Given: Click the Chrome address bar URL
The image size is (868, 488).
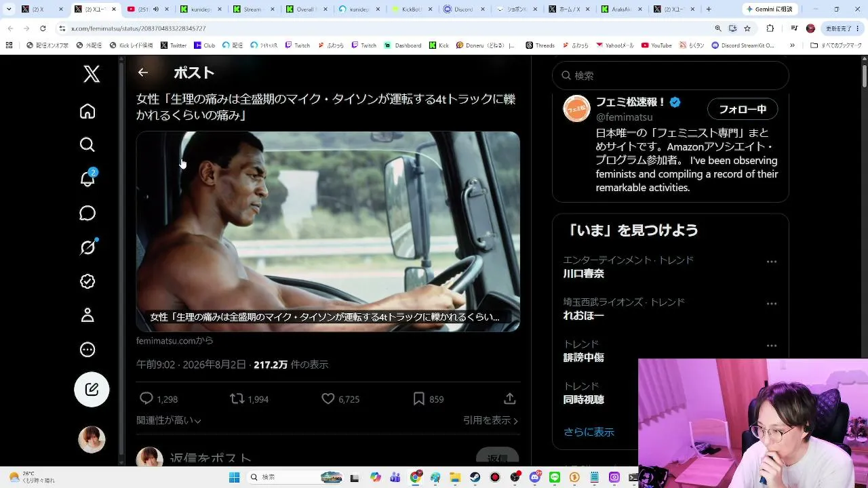Looking at the screenshot, I should click(x=138, y=28).
